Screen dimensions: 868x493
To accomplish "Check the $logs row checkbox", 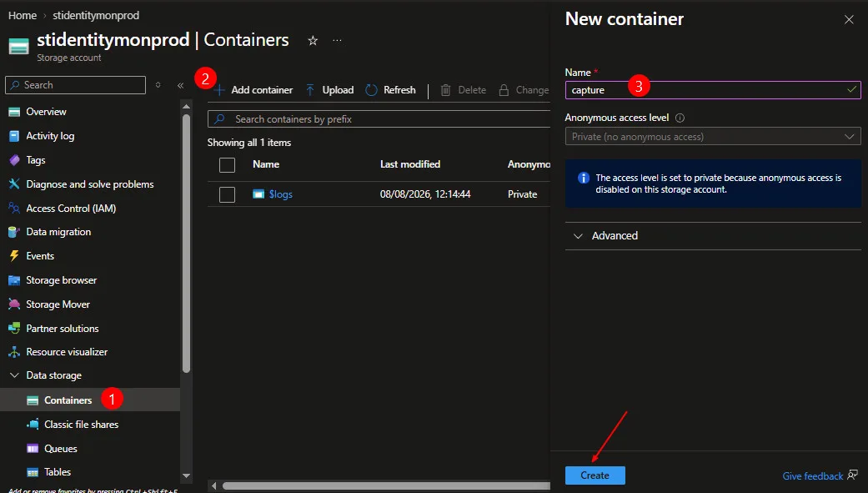I will click(x=227, y=194).
